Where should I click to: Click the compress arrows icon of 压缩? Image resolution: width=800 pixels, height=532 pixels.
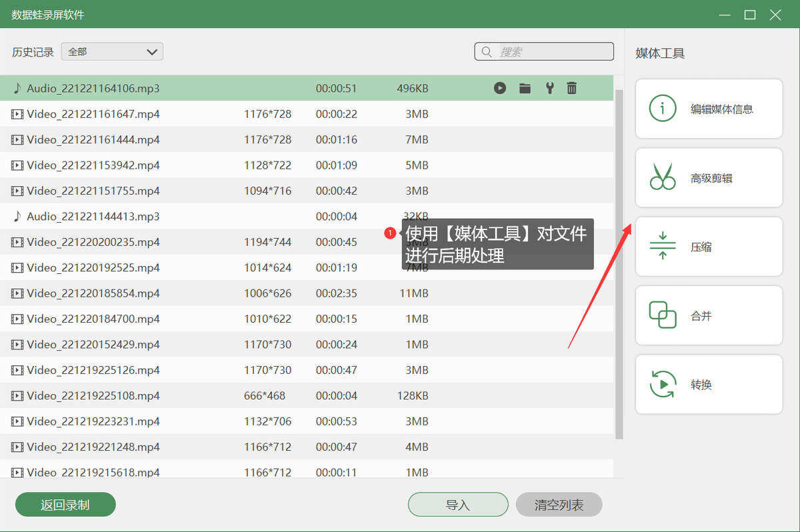pyautogui.click(x=663, y=247)
